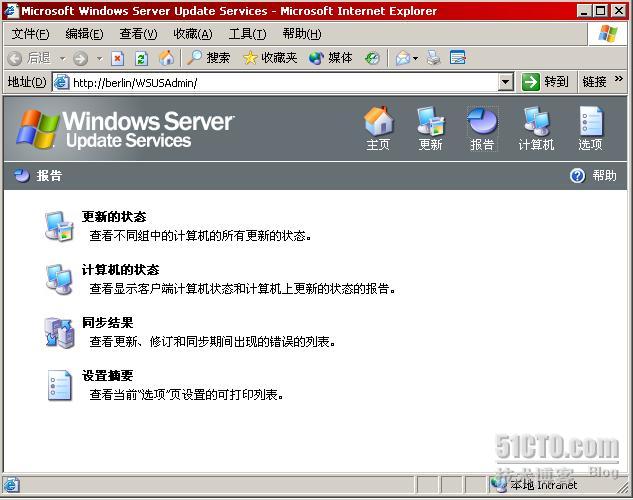Click the IE page icon in the address bar

click(62, 82)
